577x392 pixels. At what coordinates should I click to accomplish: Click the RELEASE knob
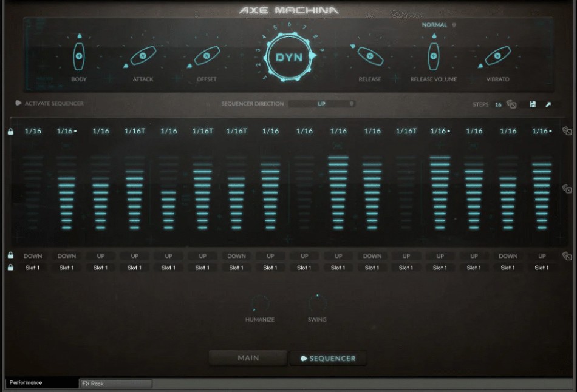370,56
